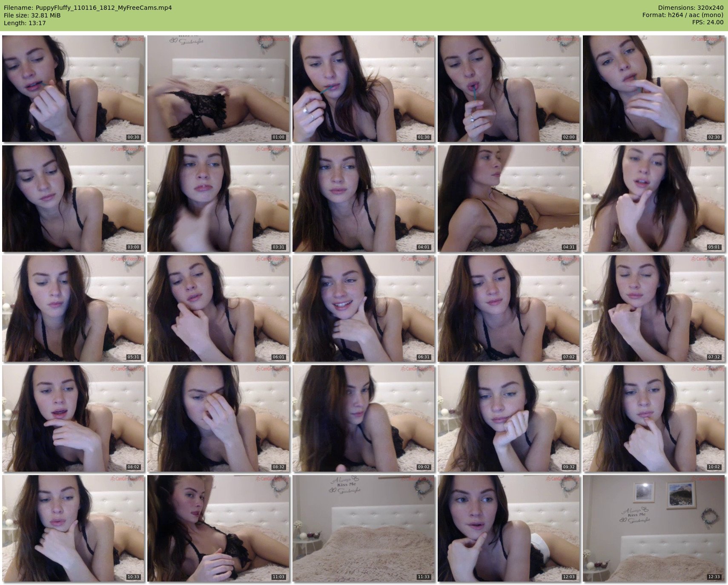Click the thumbnail timestamped 00:30
Viewport: 728px width, 585px height.
coord(73,88)
